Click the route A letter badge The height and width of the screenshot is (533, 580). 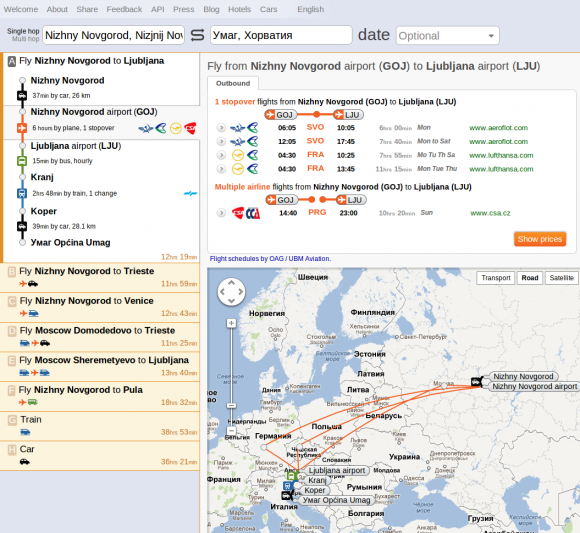coord(12,61)
